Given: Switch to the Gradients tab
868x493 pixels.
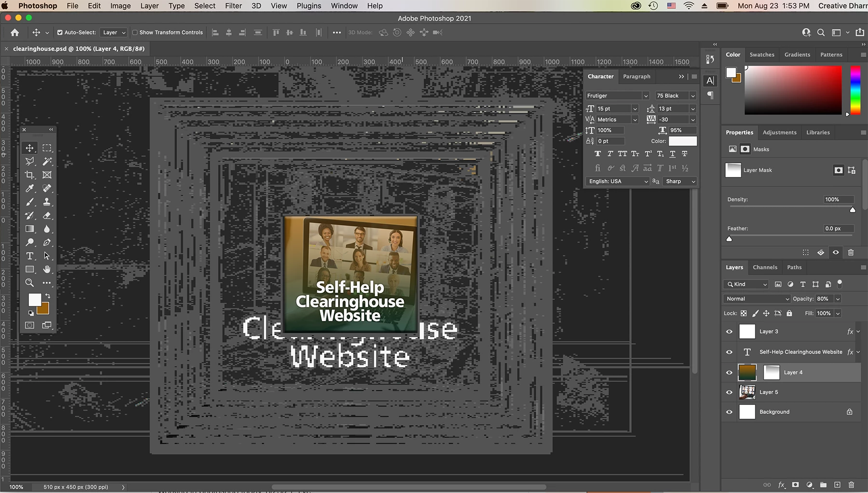Looking at the screenshot, I should 797,55.
